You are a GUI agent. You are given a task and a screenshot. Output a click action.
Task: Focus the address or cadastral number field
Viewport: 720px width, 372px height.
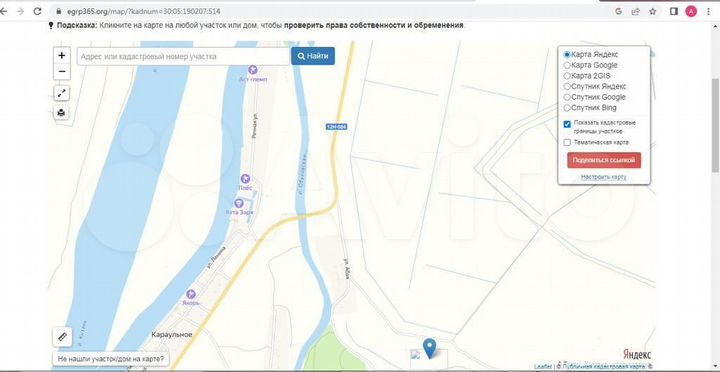pyautogui.click(x=183, y=56)
